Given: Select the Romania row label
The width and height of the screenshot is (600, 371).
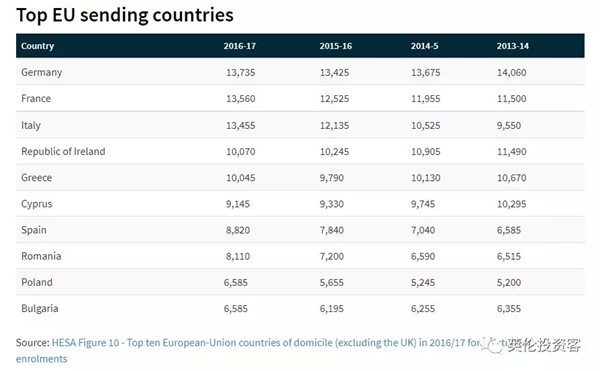Looking at the screenshot, I should click(41, 256).
